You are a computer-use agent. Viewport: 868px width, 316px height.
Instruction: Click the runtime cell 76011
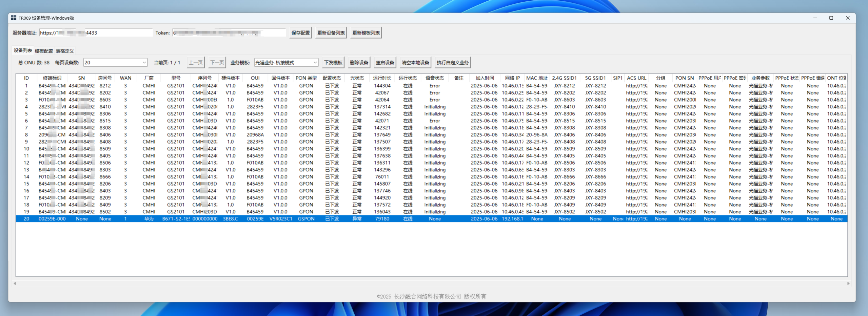382,177
